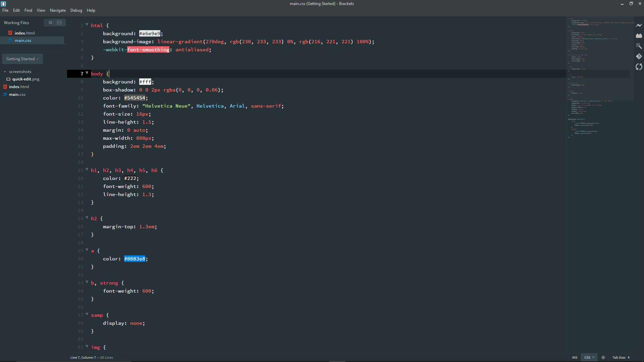Image resolution: width=644 pixels, height=362 pixels.
Task: Open the Git panel icon
Action: 639,56
